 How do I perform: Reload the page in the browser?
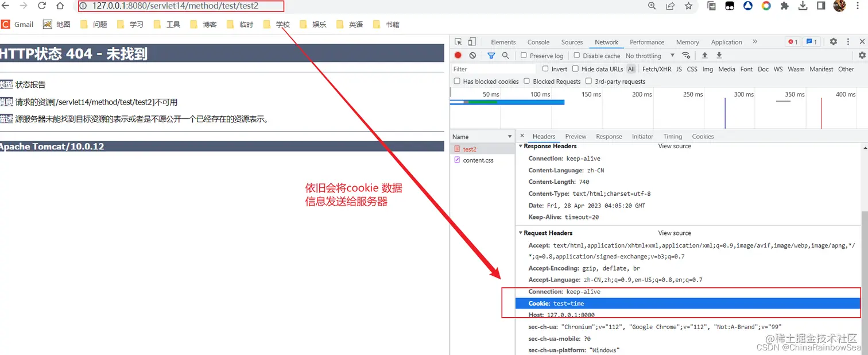click(x=42, y=6)
